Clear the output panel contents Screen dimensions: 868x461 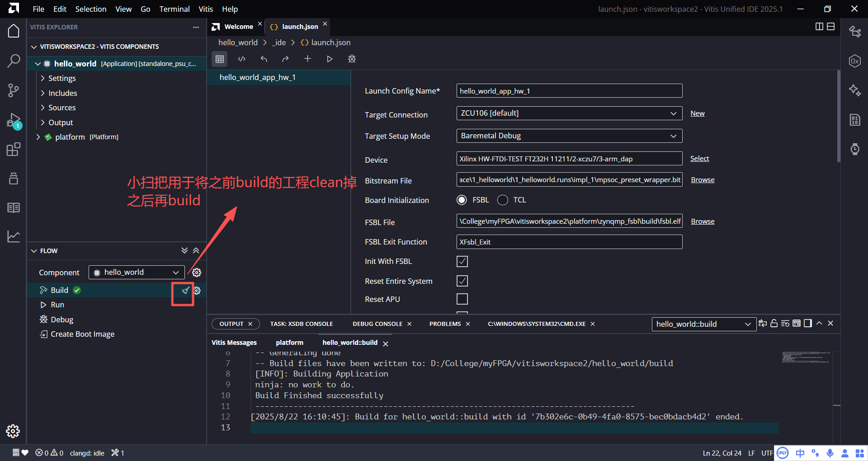click(x=785, y=323)
